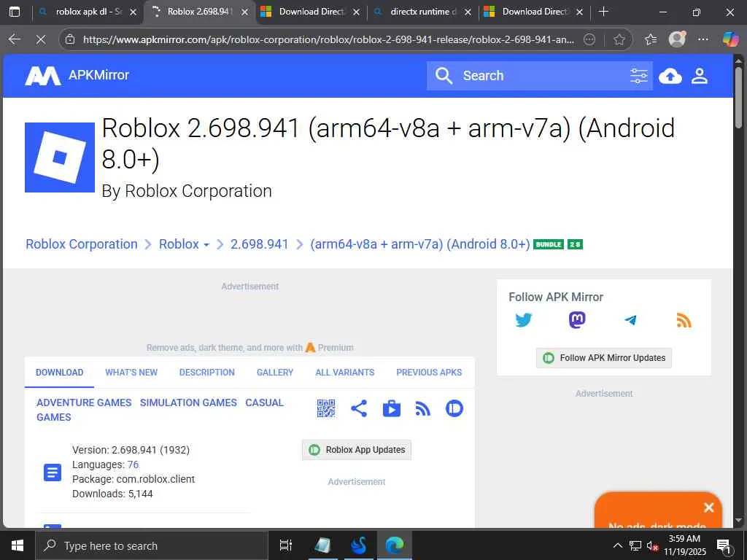
Task: Open the Windows Start menu
Action: [x=18, y=545]
